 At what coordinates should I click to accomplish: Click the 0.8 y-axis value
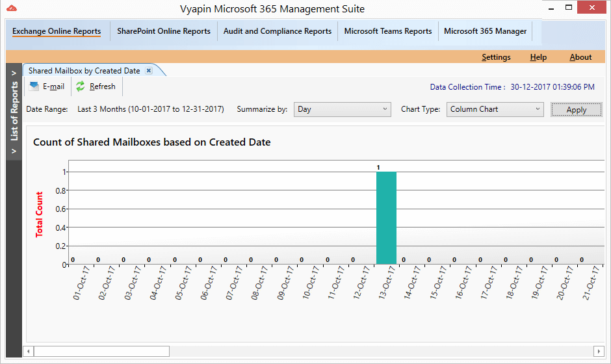click(61, 190)
